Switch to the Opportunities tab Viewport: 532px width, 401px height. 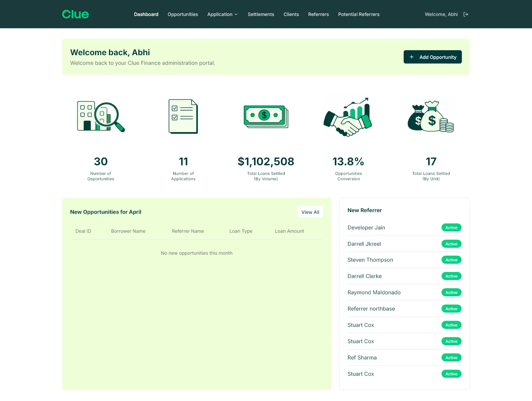183,14
